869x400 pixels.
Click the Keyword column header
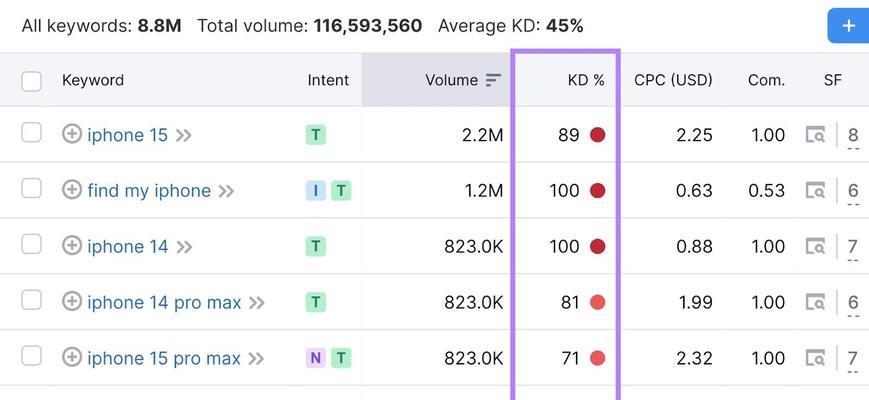coord(93,80)
